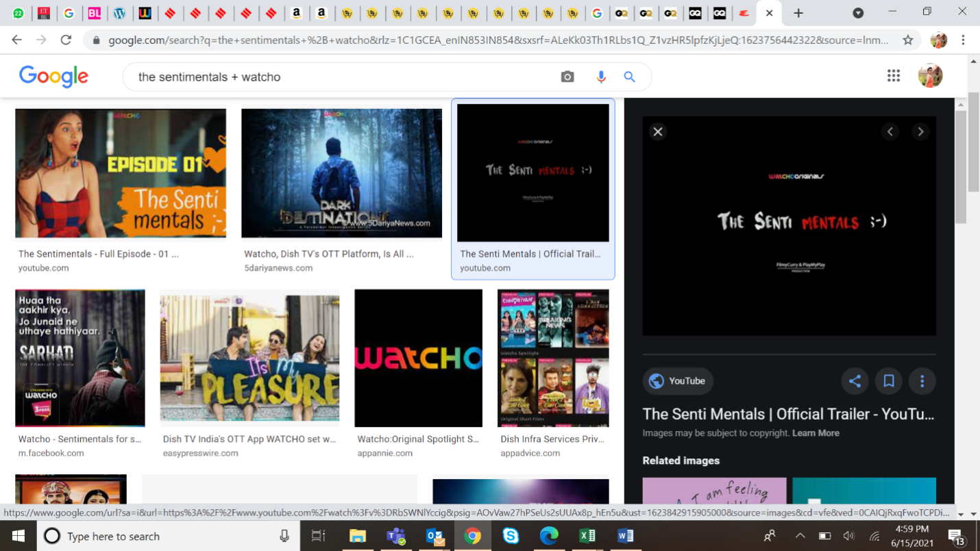Open new browser tab

pos(798,13)
